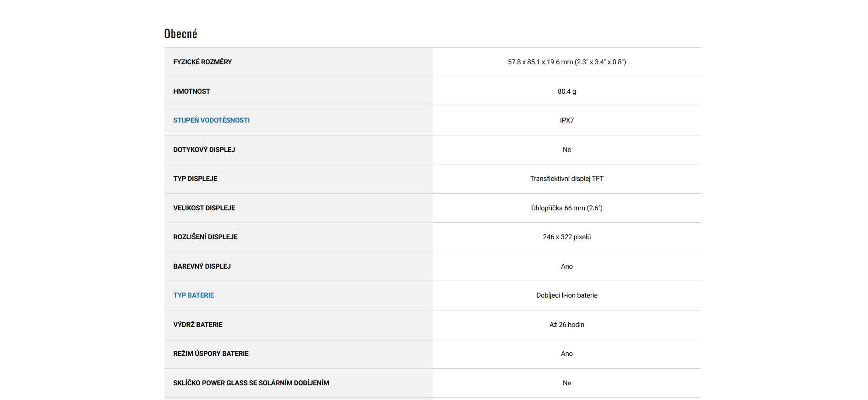
Task: Select the Úhlopříčka 66 mm value
Action: pos(566,208)
